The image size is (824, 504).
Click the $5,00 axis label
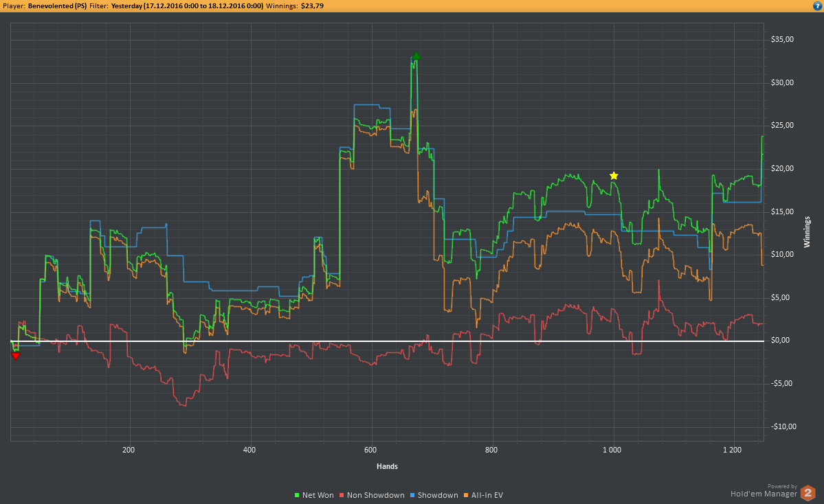pos(781,298)
